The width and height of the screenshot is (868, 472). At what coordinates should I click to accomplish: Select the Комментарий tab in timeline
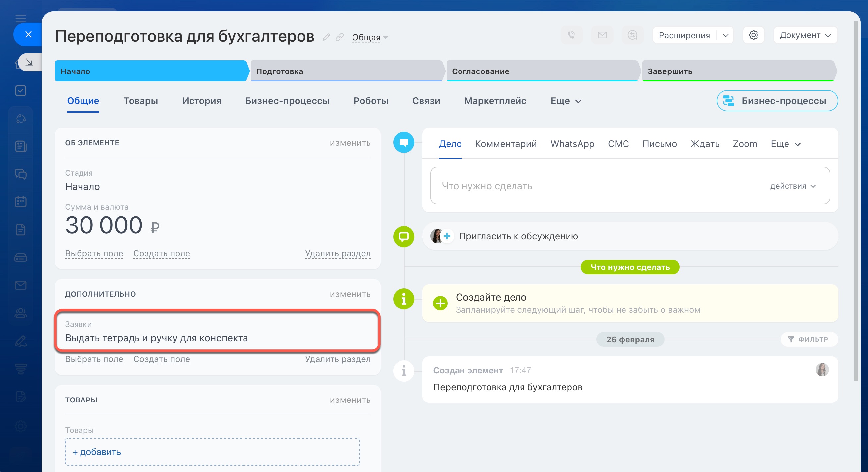(x=506, y=144)
